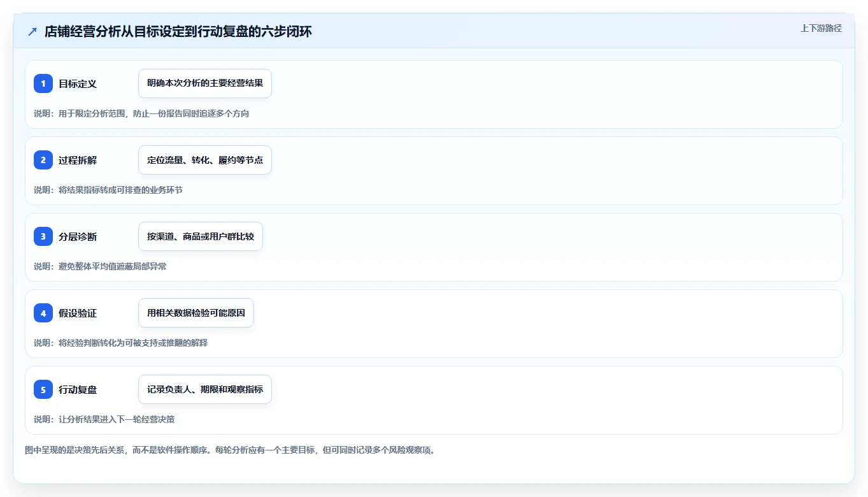Click the footer text starting 图中呈现的是决策先后关系

click(230, 450)
